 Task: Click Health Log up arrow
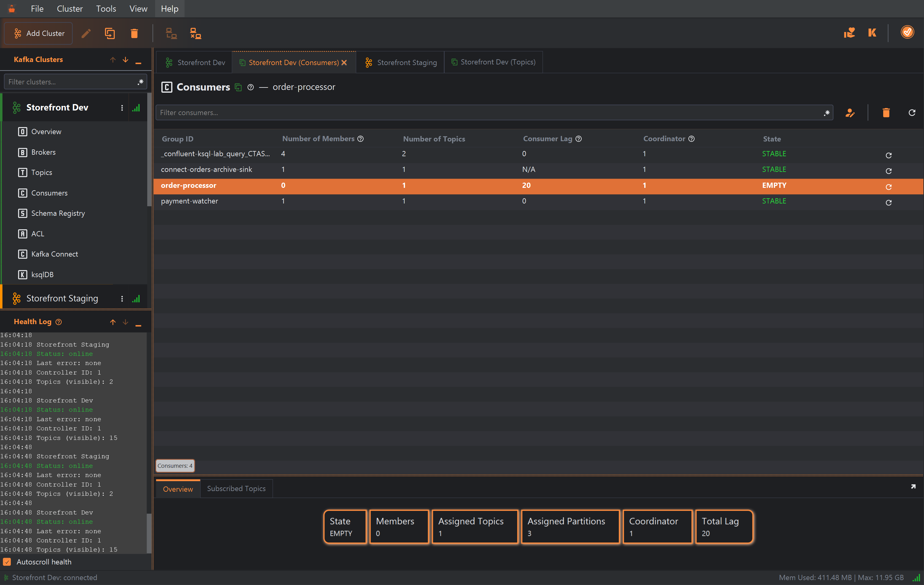pos(113,322)
